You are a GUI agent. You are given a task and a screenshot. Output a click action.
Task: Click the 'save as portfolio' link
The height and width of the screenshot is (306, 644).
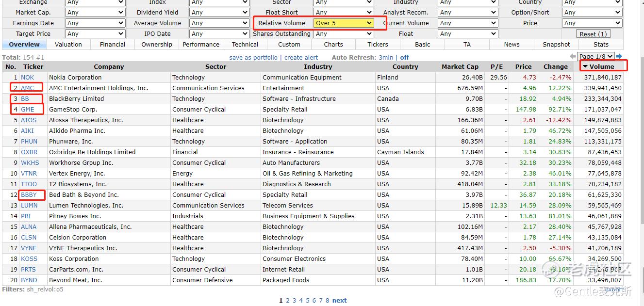tap(253, 57)
